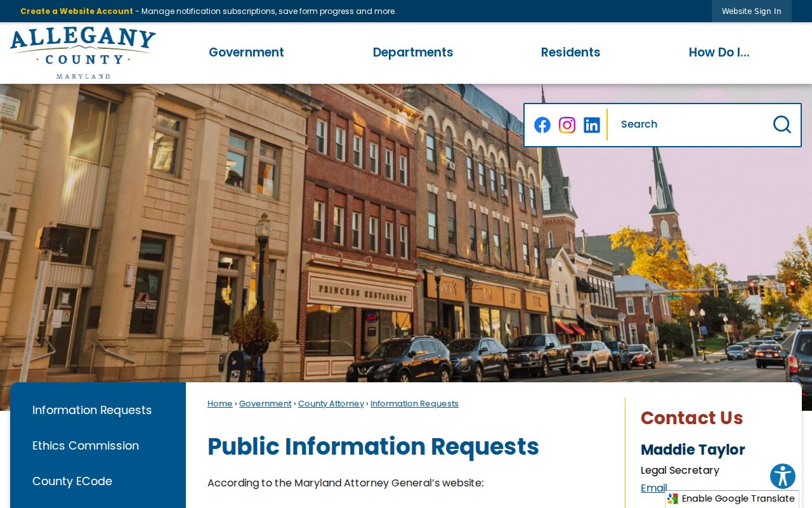Screen dimensions: 812x508
Task: Click the Legal Secretary title text
Action: click(680, 471)
